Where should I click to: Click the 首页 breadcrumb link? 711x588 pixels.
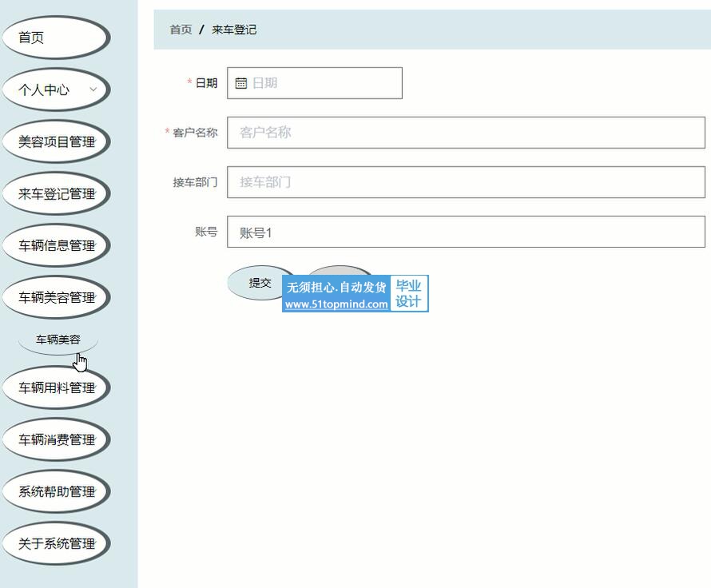(181, 30)
